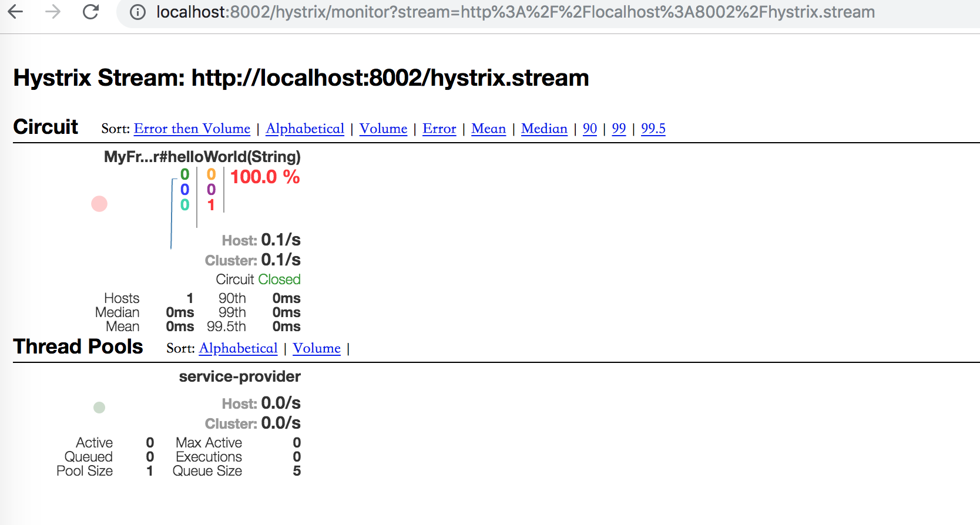Click the orange timeout count 0
The height and width of the screenshot is (525, 980).
pos(212,174)
